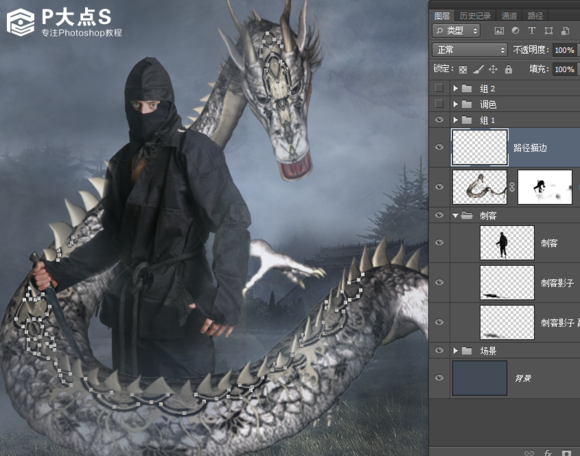
Task: Hide the 路径描边 layer eye icon
Action: coord(439,147)
